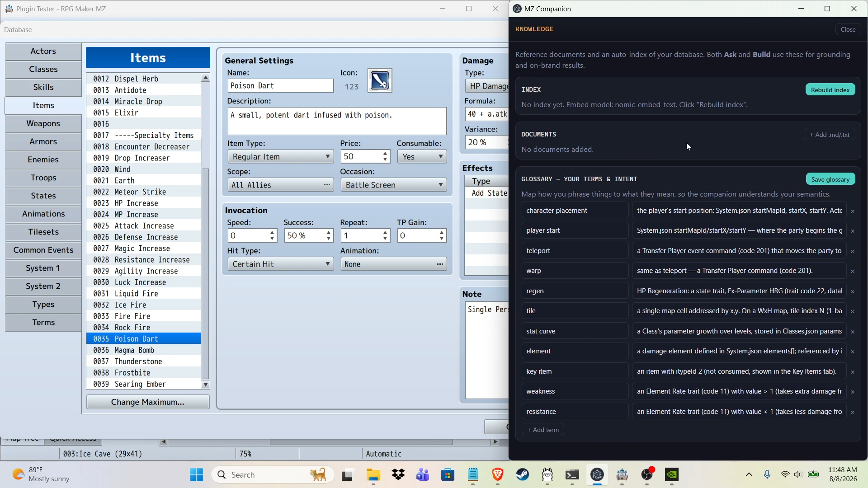Image resolution: width=868 pixels, height=488 pixels.
Task: Click the item Description text box
Action: 337,121
